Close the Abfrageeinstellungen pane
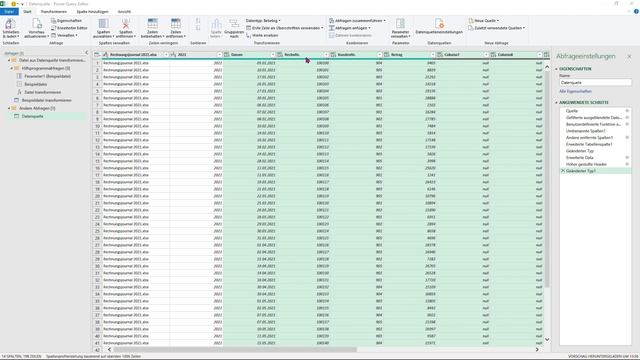 (x=629, y=56)
